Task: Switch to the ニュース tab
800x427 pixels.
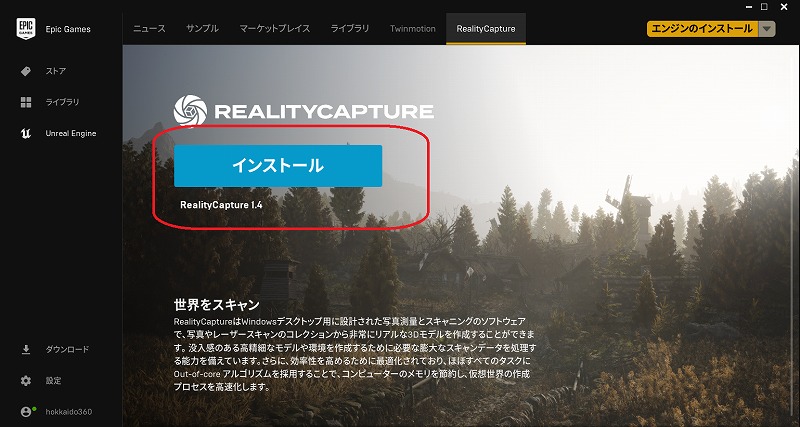Action: (149, 29)
